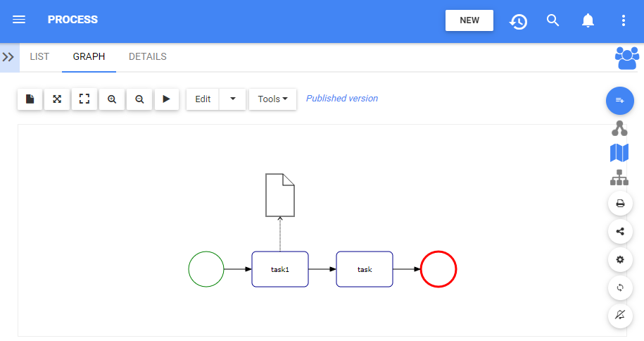
Task: Open the hamburger navigation menu
Action: [x=19, y=20]
